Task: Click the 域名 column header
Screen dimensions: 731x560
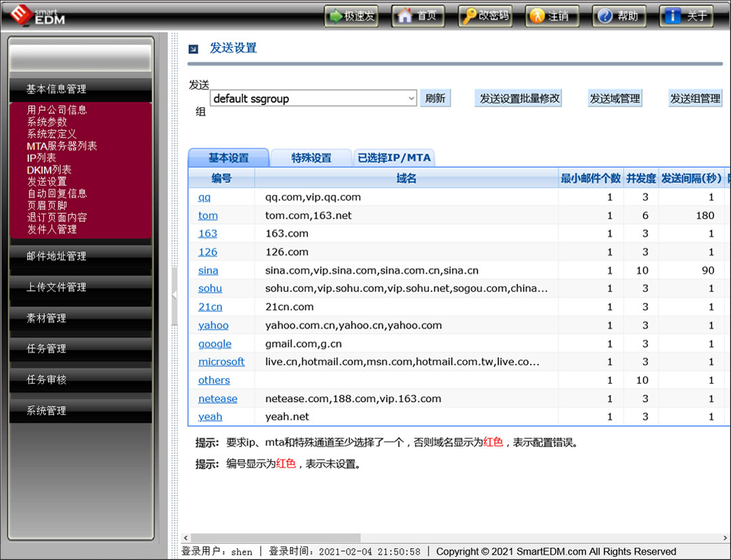Action: click(x=407, y=178)
